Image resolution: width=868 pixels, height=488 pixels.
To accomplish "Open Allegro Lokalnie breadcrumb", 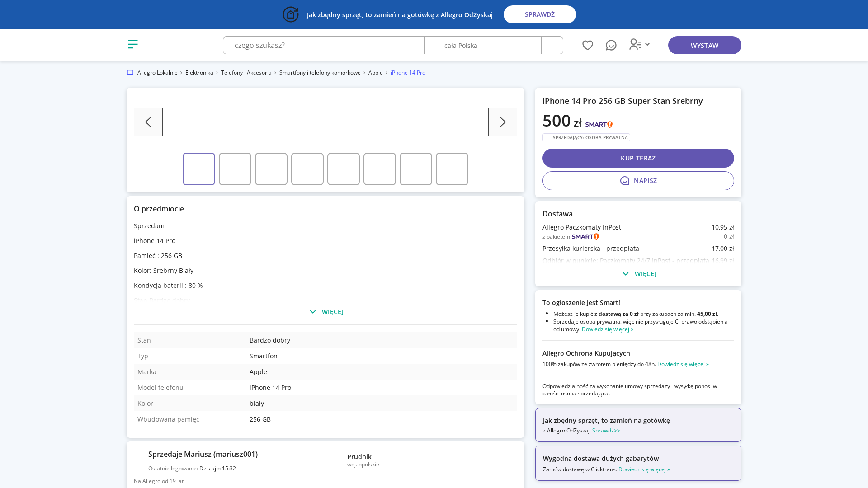I will (157, 73).
